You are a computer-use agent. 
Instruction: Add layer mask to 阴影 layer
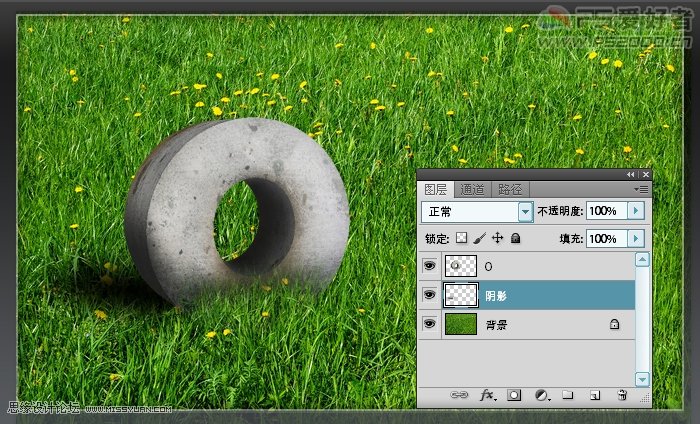click(x=514, y=395)
